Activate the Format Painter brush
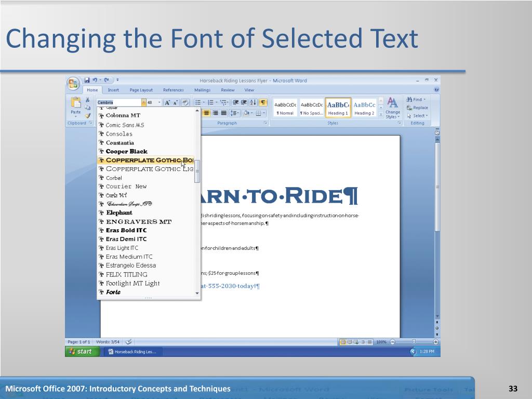532x399 pixels. pos(87,116)
